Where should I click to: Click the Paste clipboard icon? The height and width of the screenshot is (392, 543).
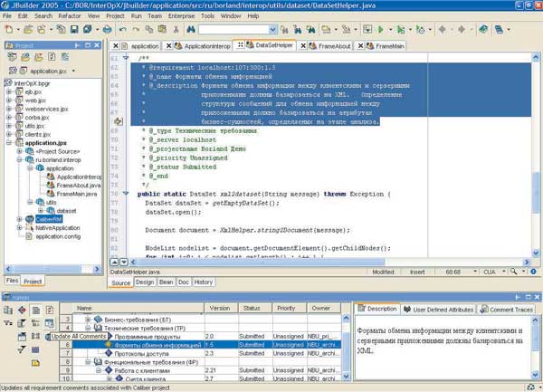tap(162, 30)
